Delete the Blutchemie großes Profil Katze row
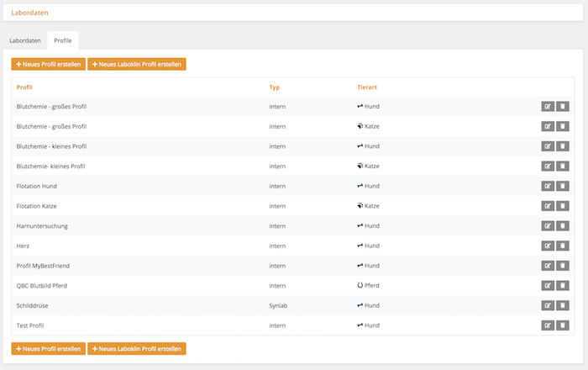 563,126
